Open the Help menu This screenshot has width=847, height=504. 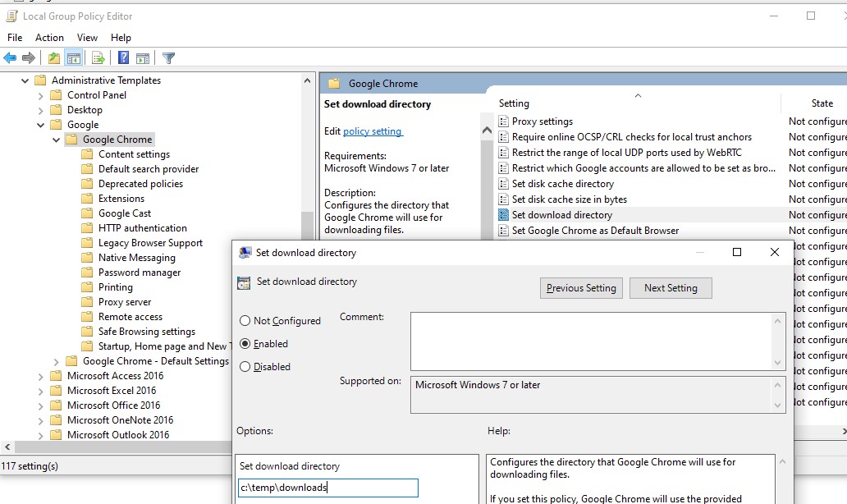(121, 37)
